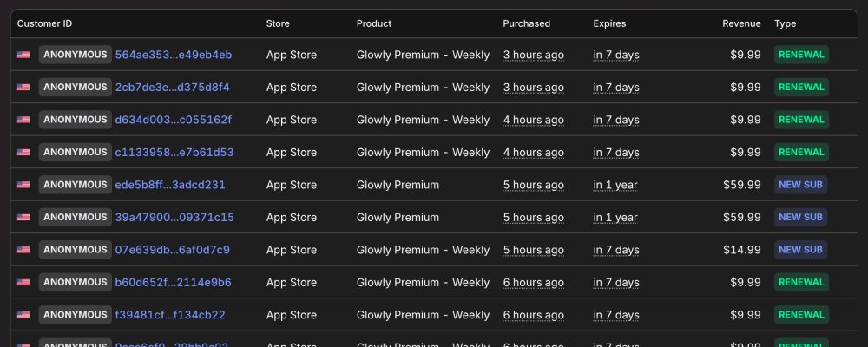
Task: Click the NEW SUB tag in the $14.99 row
Action: point(800,250)
